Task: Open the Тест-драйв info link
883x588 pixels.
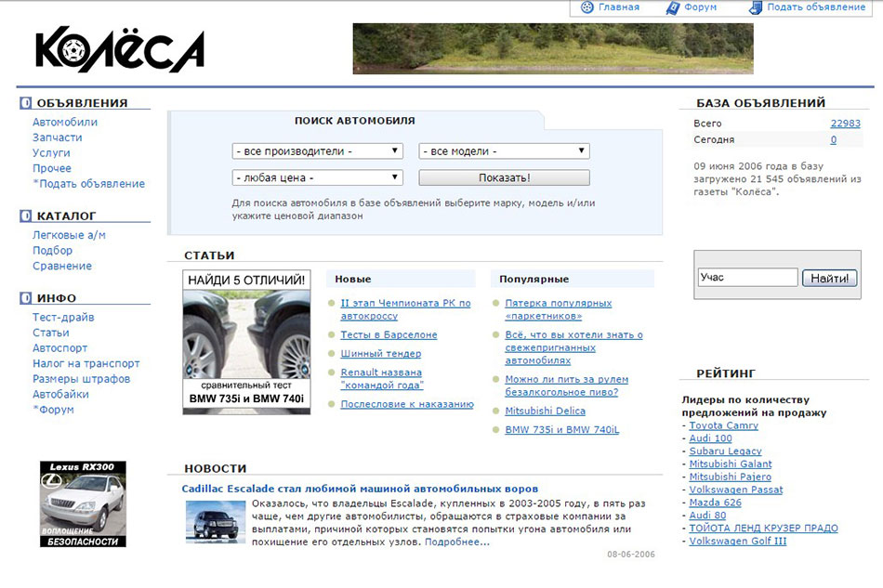Action: pos(63,318)
